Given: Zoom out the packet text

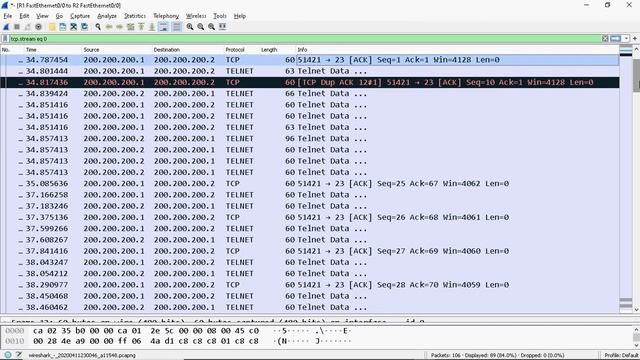Looking at the screenshot, I should pyautogui.click(x=200, y=27).
